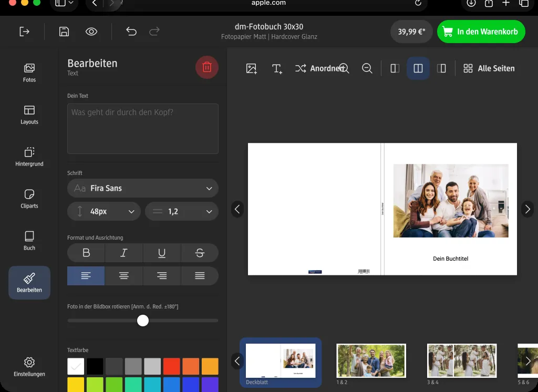Open the preview eye icon
Viewport: 538px width, 392px height.
click(x=91, y=32)
